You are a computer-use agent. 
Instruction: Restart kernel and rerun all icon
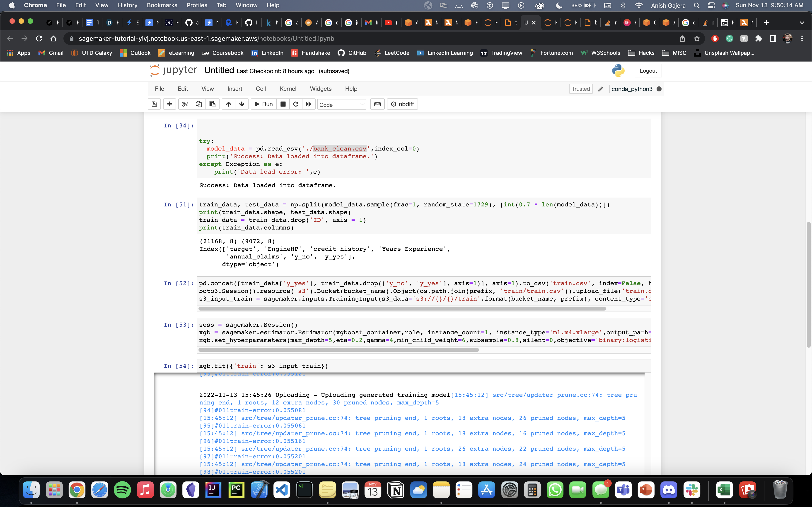point(308,104)
